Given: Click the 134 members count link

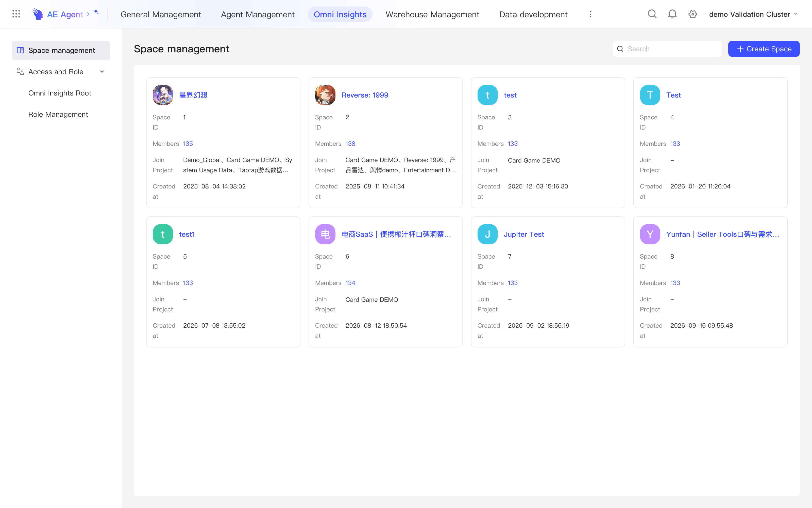Looking at the screenshot, I should (350, 283).
